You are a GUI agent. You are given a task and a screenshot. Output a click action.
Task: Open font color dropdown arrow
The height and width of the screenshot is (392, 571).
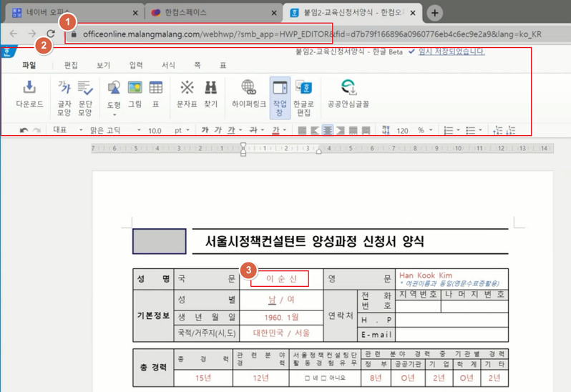pos(285,130)
